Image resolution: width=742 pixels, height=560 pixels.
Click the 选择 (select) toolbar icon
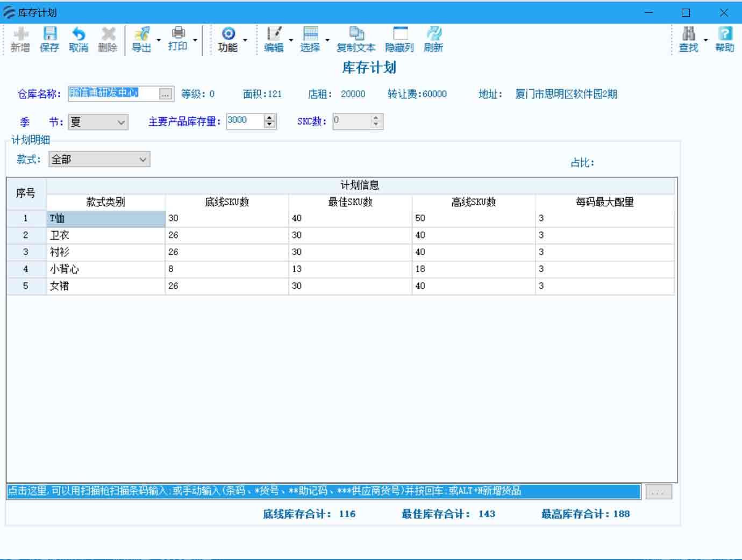pyautogui.click(x=310, y=39)
